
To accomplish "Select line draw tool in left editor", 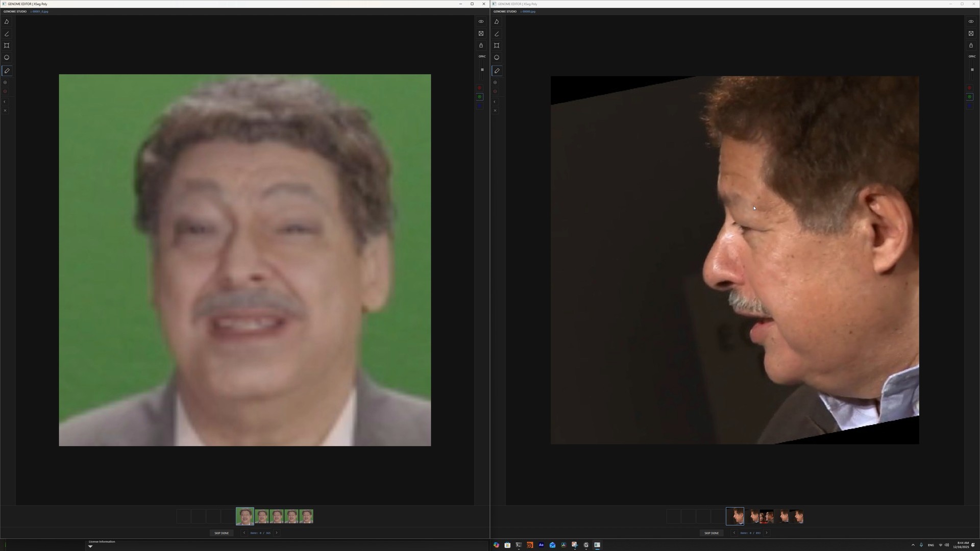I will 7,34.
